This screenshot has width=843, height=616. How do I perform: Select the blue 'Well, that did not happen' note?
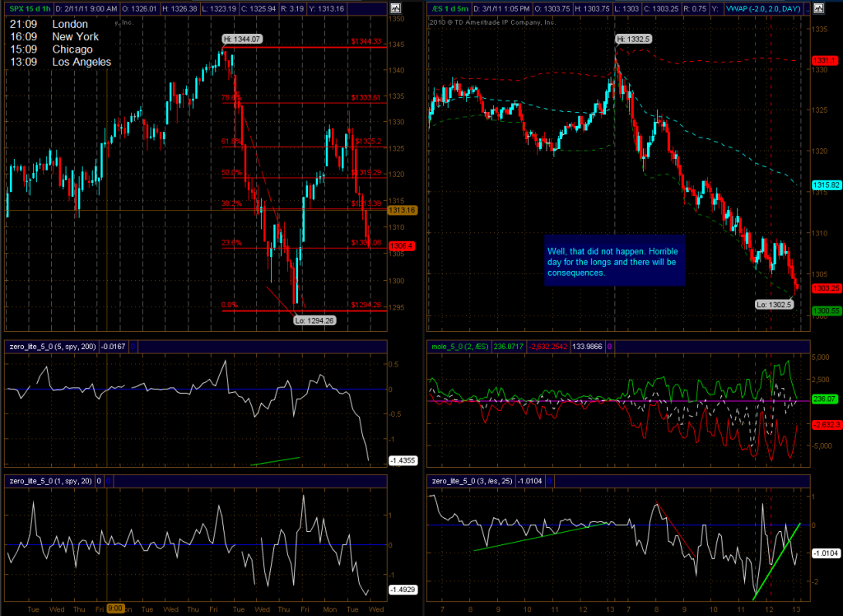click(614, 262)
